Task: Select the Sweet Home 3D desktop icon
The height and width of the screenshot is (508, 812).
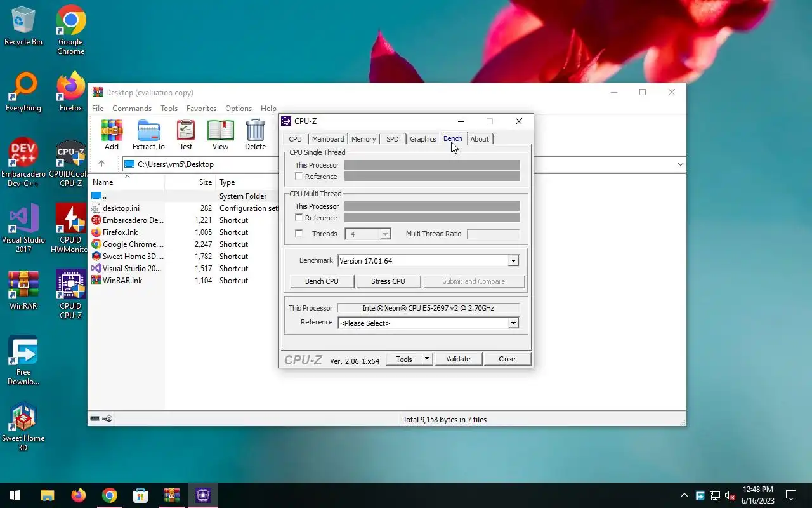Action: (x=23, y=427)
